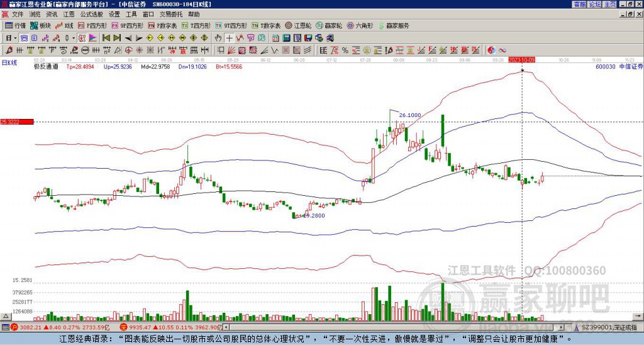The height and width of the screenshot is (345, 644).
Task: Select the red pencil drawing tool
Action: [9, 50]
